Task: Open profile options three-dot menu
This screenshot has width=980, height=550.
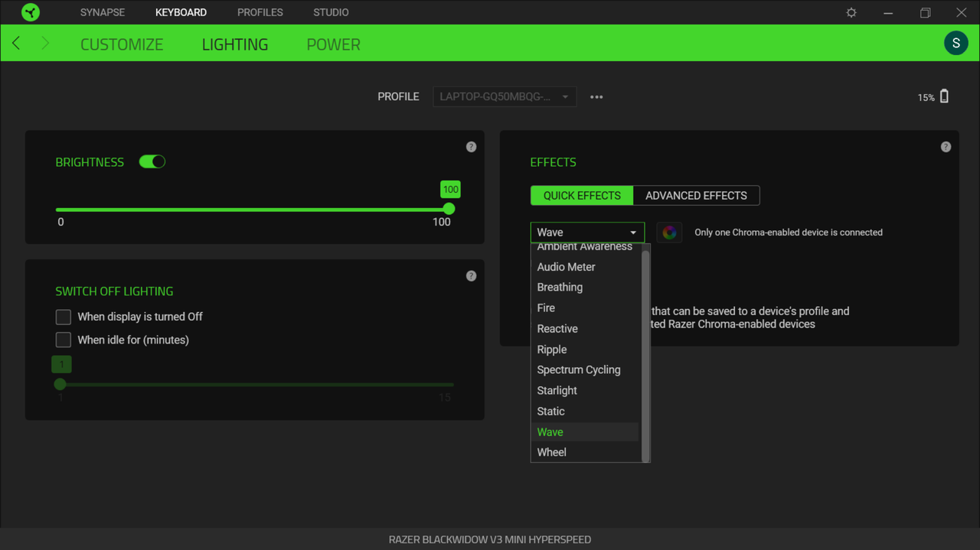Action: pyautogui.click(x=596, y=97)
